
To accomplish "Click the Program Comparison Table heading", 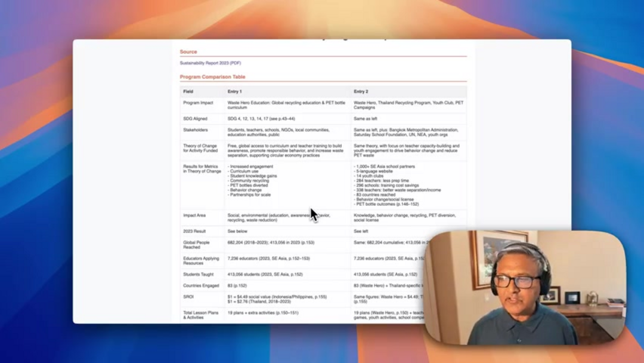I will [x=212, y=77].
